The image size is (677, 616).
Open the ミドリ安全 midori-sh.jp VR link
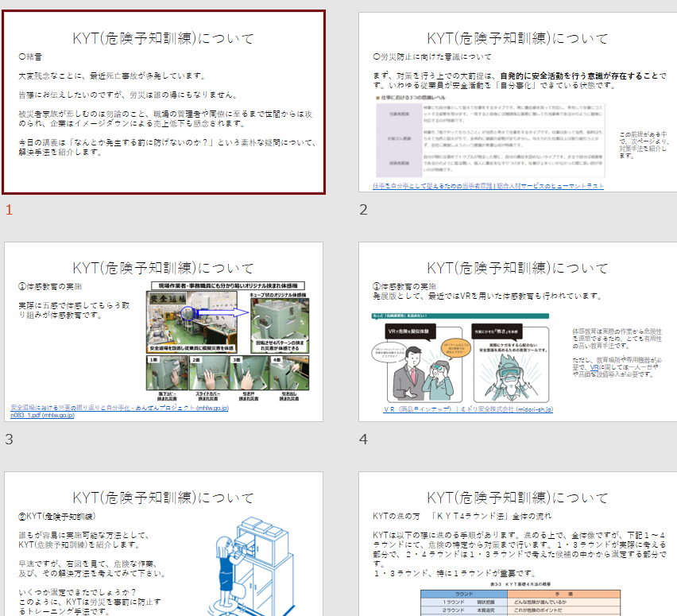pos(469,409)
